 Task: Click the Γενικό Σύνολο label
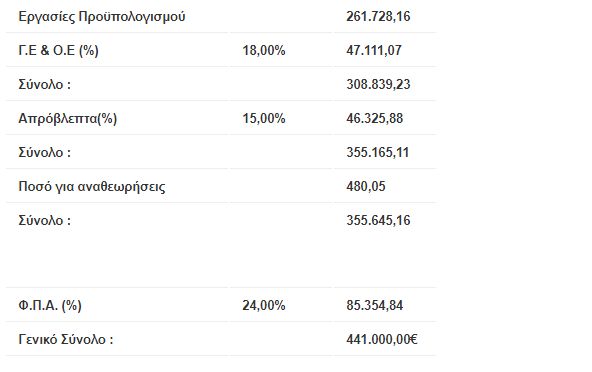point(66,340)
